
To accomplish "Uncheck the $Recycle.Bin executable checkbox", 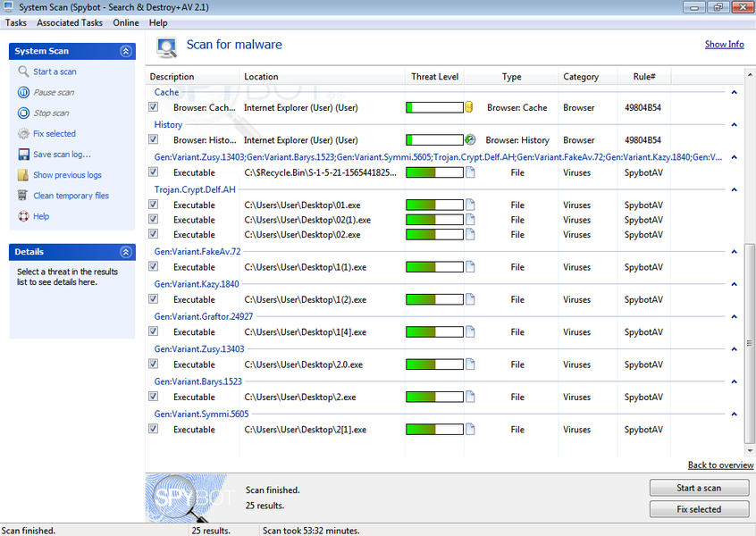I will [154, 172].
